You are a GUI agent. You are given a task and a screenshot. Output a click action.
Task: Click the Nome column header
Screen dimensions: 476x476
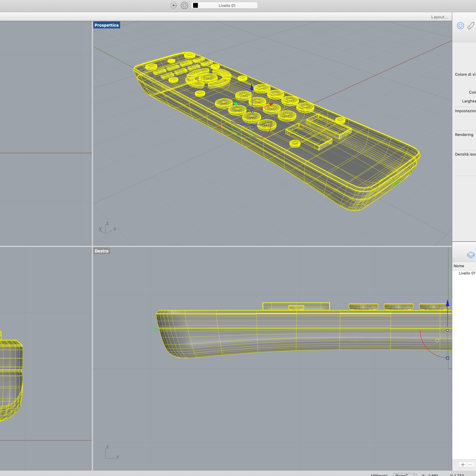point(459,266)
